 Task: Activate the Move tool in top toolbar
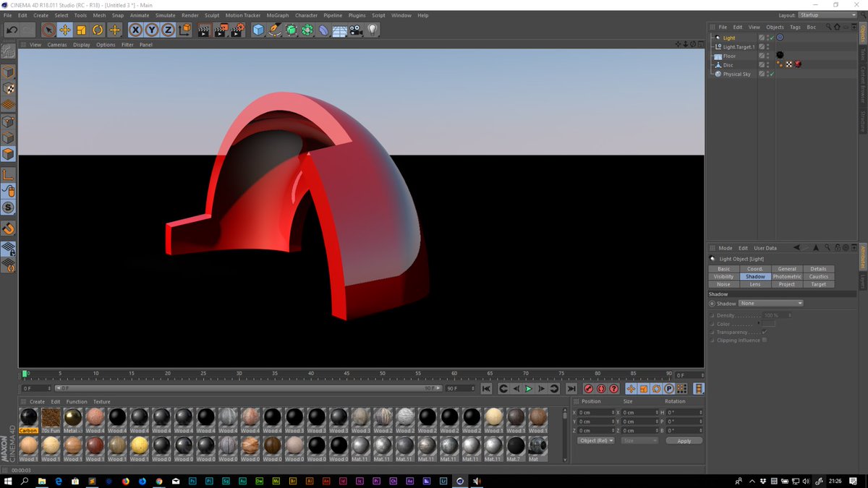[65, 30]
